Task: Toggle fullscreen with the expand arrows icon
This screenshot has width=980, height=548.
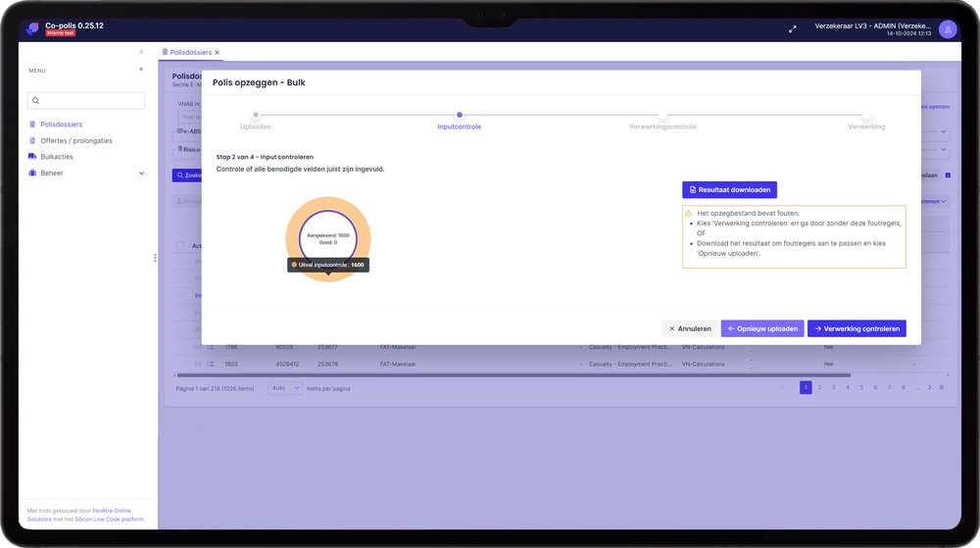Action: click(793, 28)
